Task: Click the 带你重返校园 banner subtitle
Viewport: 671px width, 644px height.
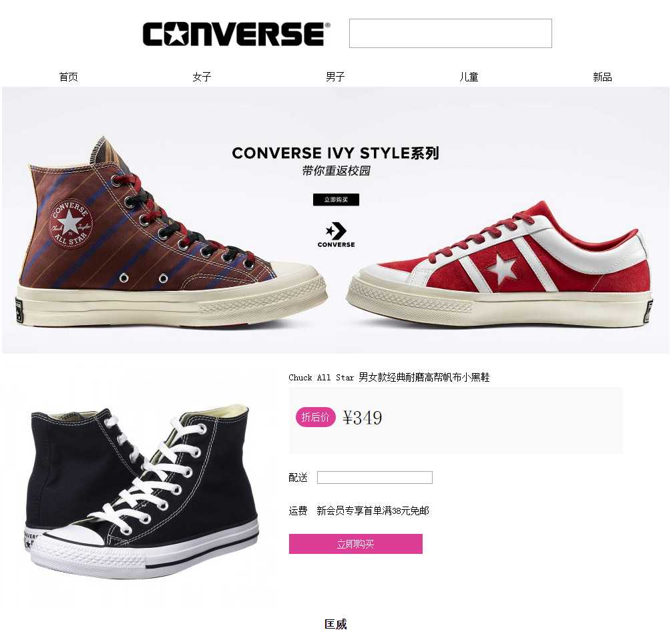Action: coord(336,171)
